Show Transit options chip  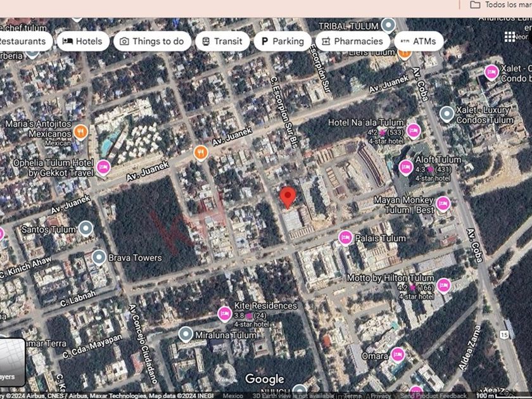pos(222,41)
